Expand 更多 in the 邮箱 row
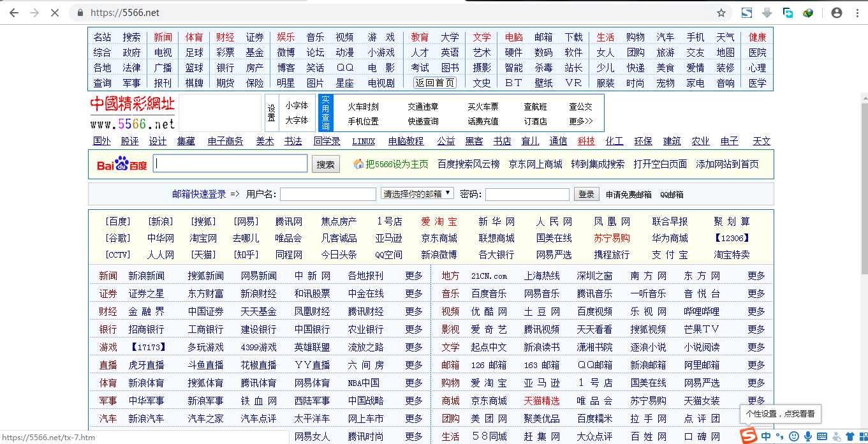The width and height of the screenshot is (868, 444). click(x=756, y=365)
